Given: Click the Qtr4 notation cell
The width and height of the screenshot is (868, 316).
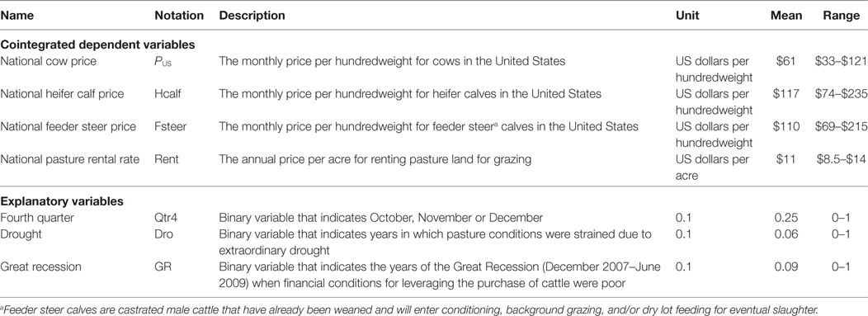Looking at the screenshot, I should pos(166,218).
